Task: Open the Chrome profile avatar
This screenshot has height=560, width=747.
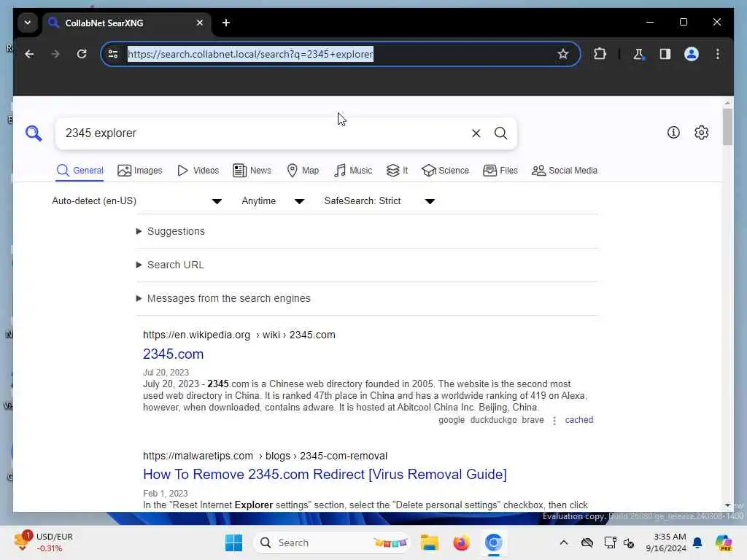Action: [x=692, y=54]
